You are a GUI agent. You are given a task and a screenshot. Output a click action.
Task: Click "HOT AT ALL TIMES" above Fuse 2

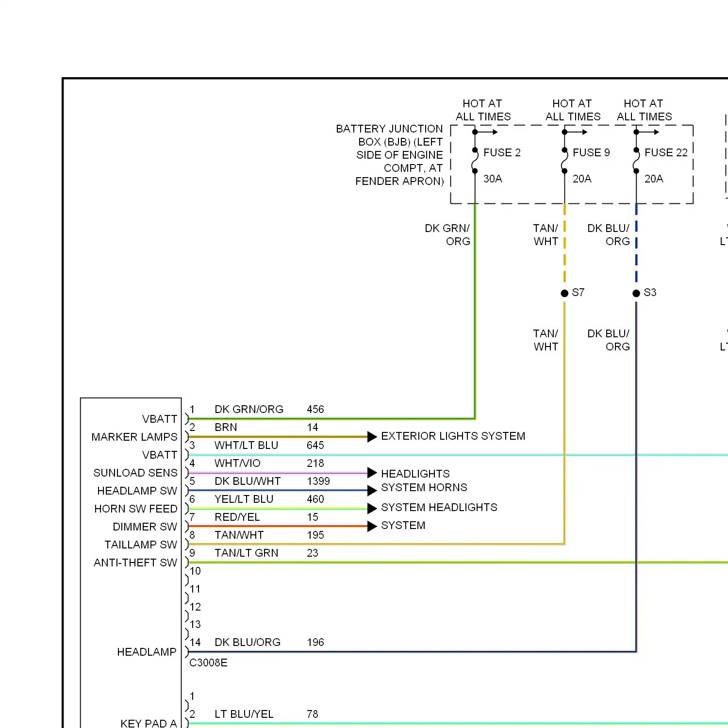483,110
